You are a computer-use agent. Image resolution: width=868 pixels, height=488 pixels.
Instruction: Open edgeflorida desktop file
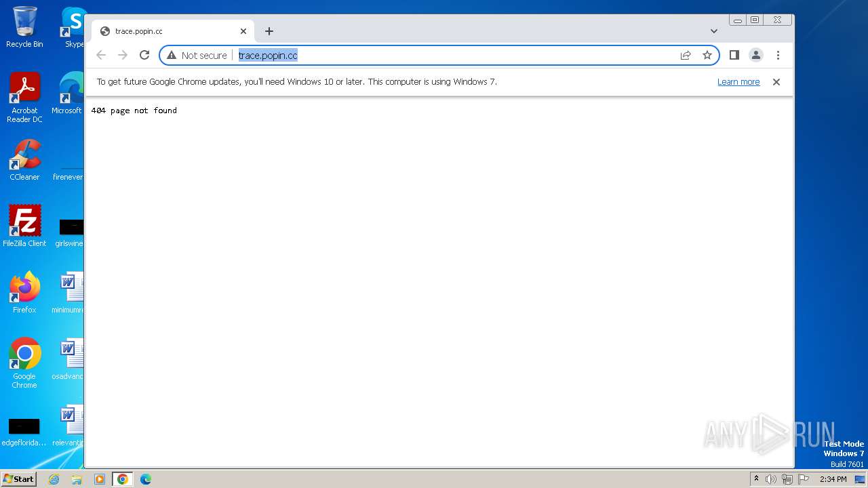(x=24, y=432)
